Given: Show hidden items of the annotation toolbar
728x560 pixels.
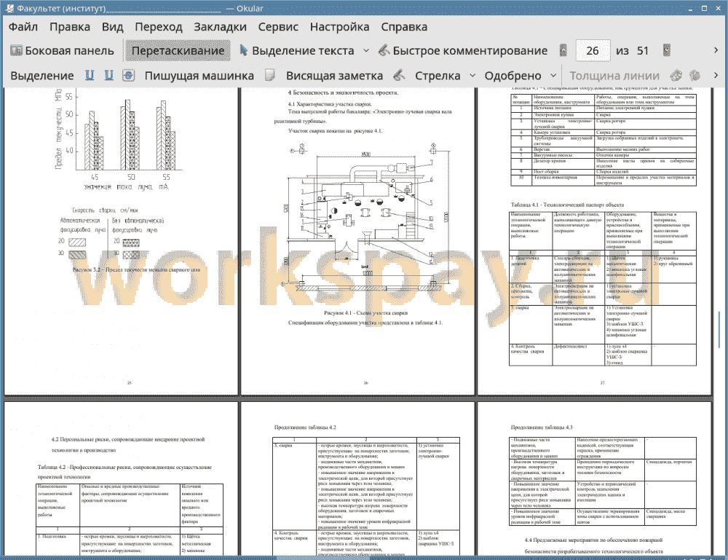Looking at the screenshot, I should tap(716, 75).
